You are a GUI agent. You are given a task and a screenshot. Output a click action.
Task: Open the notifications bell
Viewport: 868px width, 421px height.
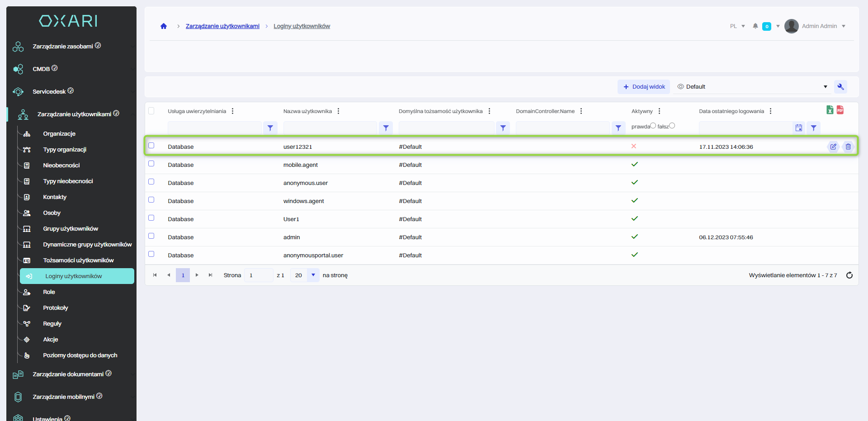[x=755, y=26]
